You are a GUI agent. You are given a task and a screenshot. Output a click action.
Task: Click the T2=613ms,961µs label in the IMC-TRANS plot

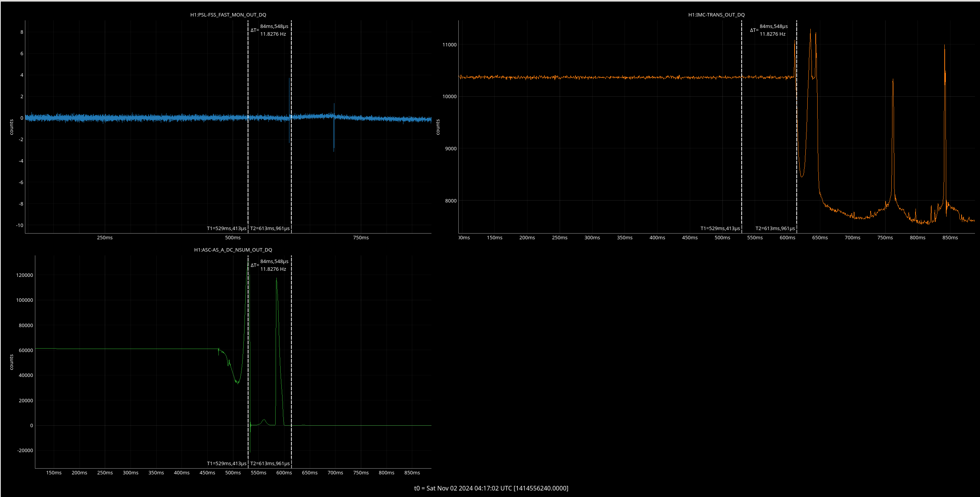(x=775, y=228)
